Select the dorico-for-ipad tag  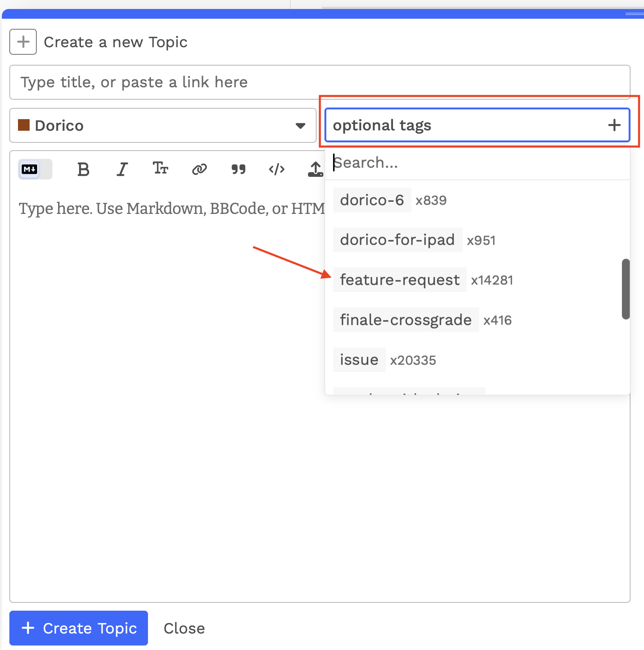(x=397, y=240)
